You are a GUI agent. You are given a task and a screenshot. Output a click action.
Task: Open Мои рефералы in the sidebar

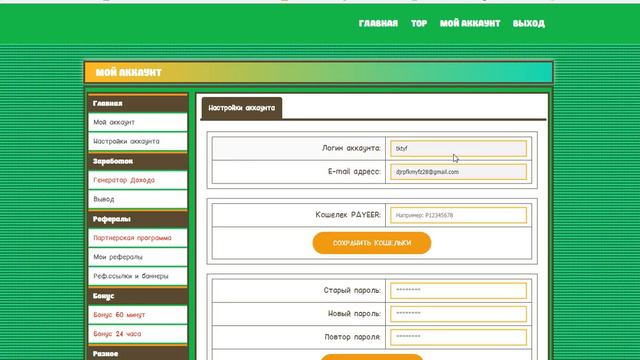(x=138, y=257)
